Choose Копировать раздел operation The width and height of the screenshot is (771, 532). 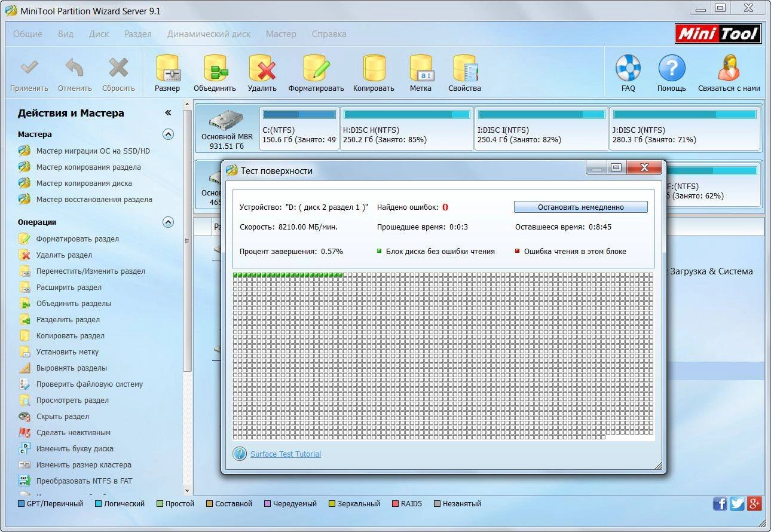[x=70, y=335]
